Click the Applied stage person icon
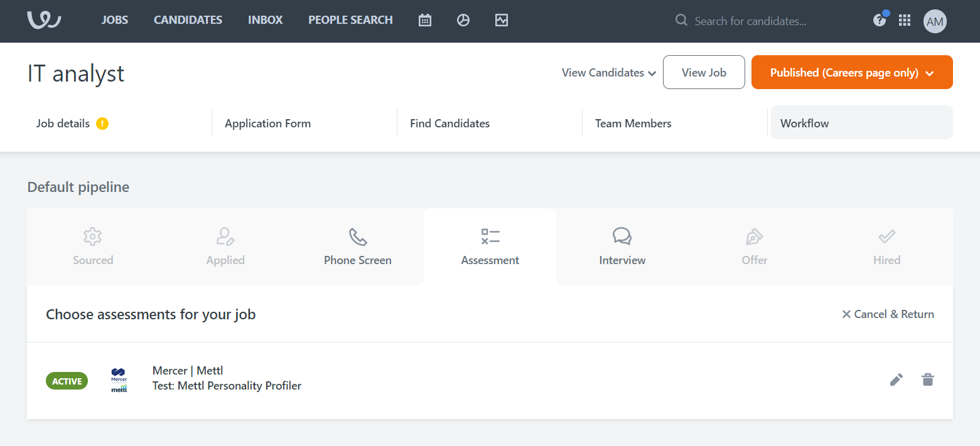Screen dimensions: 980x446 (225, 236)
